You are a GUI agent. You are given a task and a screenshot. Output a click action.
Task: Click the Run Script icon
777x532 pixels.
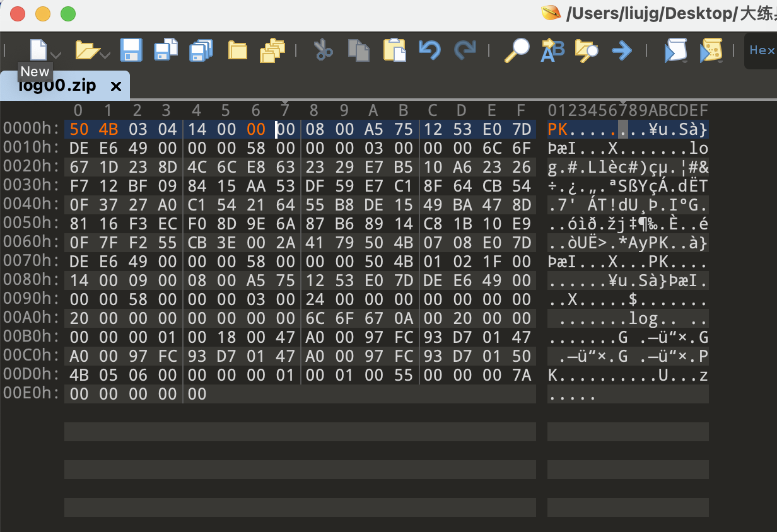(x=675, y=50)
